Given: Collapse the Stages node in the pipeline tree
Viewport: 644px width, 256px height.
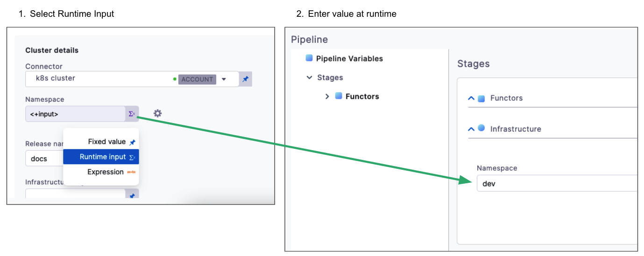Looking at the screenshot, I should click(x=309, y=77).
